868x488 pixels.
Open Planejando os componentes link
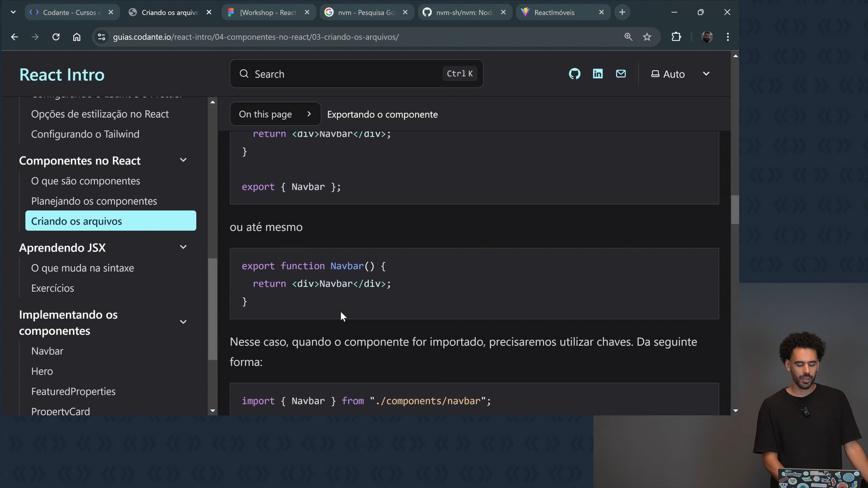[x=94, y=201]
